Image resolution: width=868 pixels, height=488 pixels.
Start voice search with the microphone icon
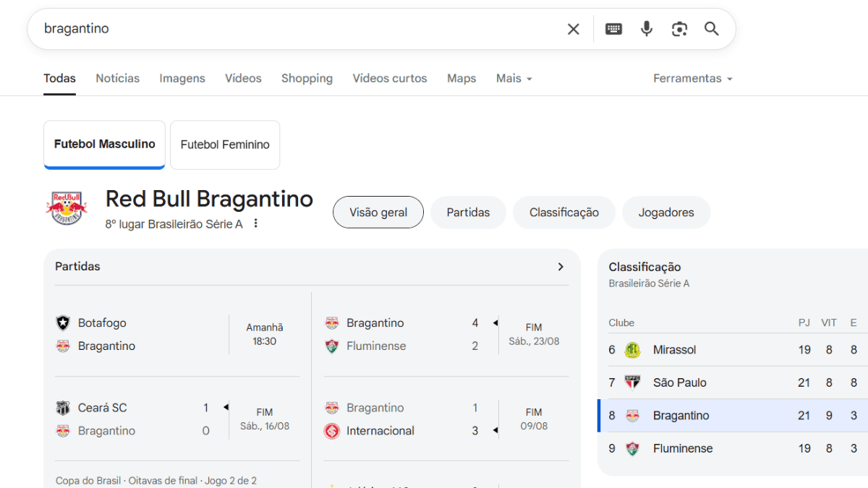point(647,29)
